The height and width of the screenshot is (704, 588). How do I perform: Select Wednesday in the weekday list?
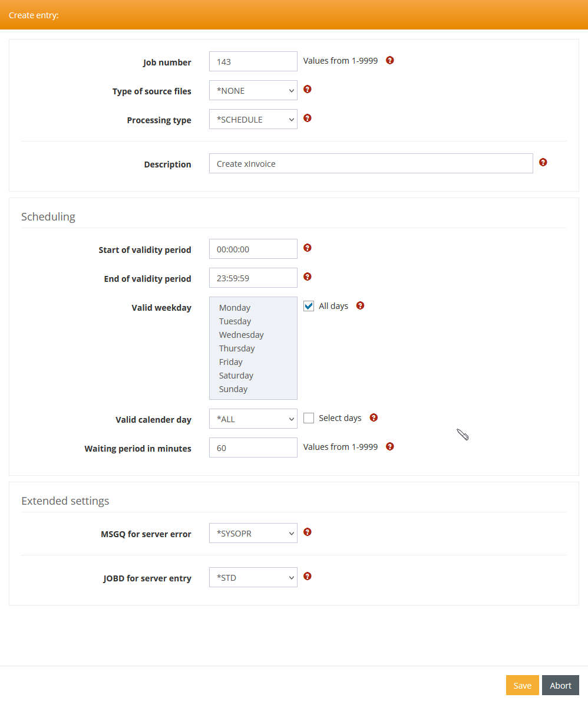click(242, 335)
